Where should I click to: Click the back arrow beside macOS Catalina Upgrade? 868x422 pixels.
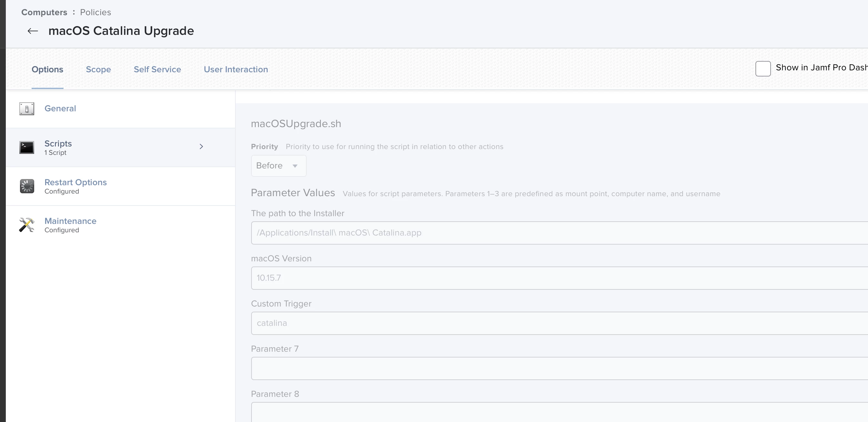(x=33, y=31)
